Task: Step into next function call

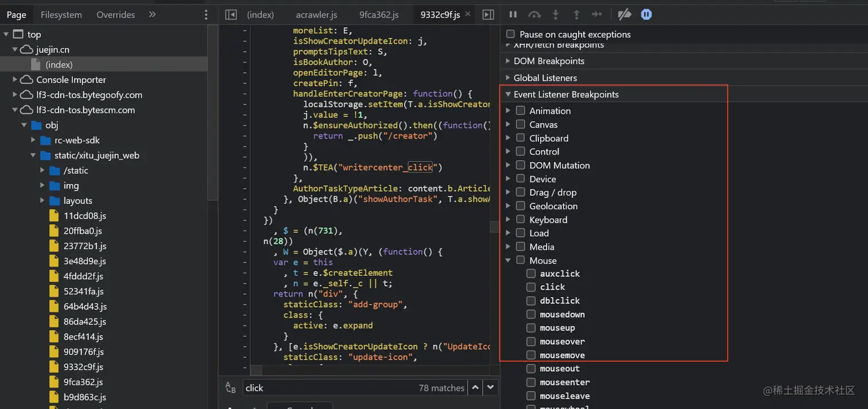Action: pyautogui.click(x=555, y=14)
